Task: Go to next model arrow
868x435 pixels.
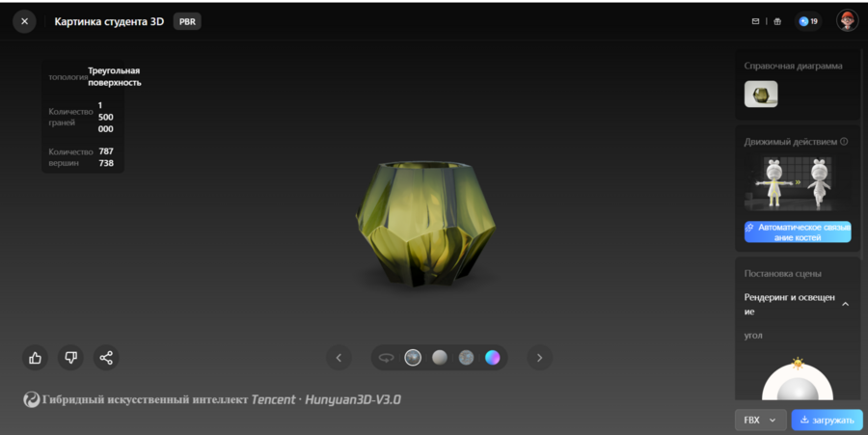Action: pos(540,358)
